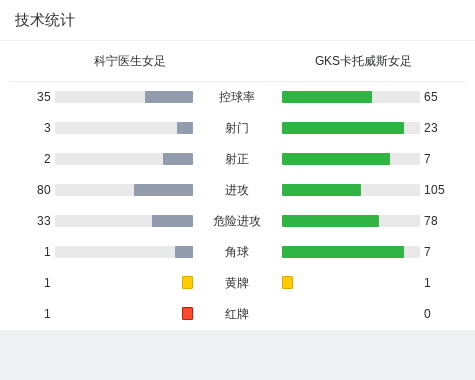Click the right team's yellow card icon

click(287, 282)
